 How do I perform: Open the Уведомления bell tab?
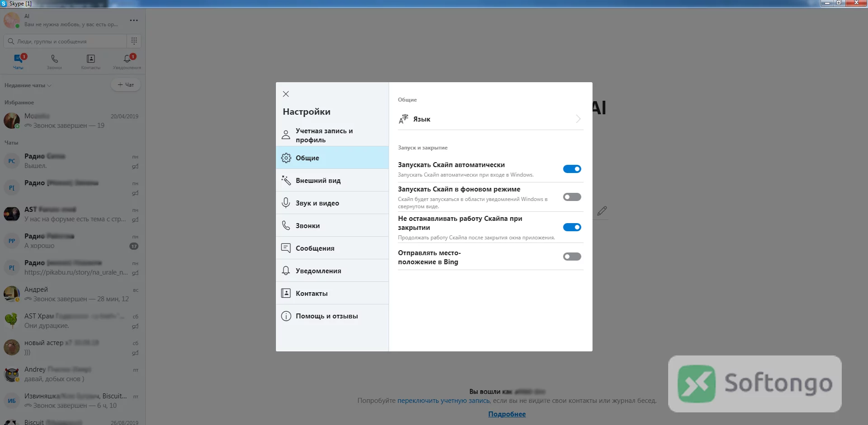click(x=127, y=61)
